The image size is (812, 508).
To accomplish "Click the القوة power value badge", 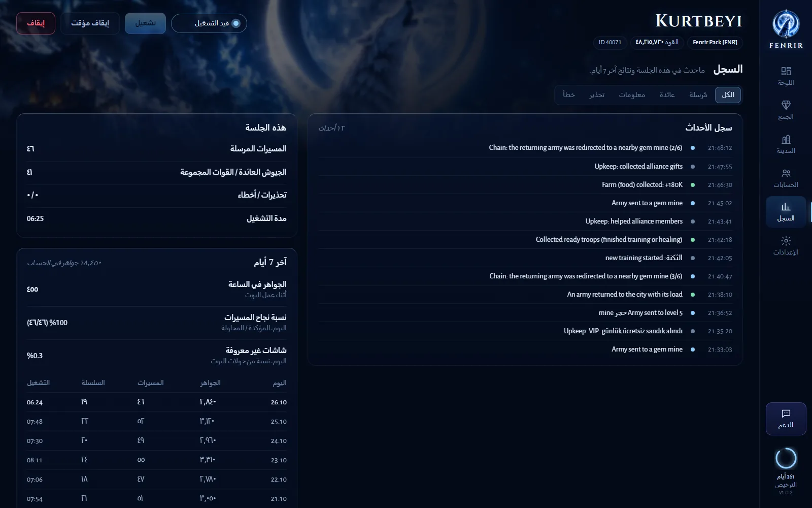I will 657,43.
